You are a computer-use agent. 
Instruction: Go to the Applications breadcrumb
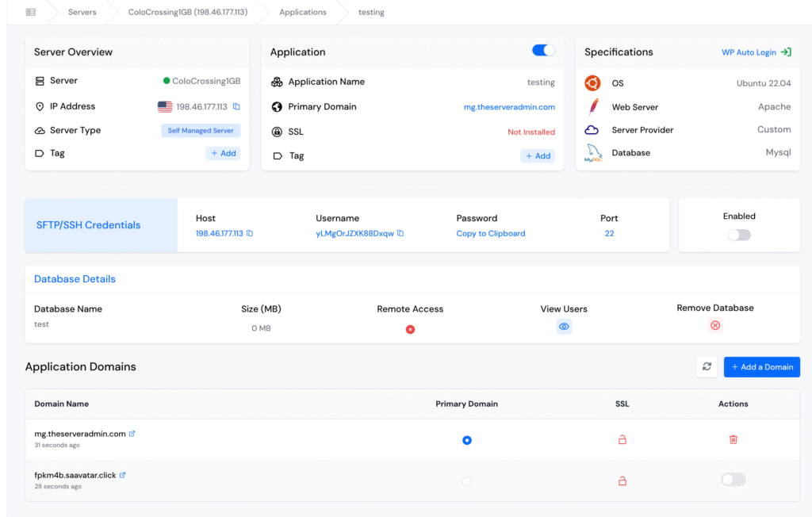(x=303, y=13)
